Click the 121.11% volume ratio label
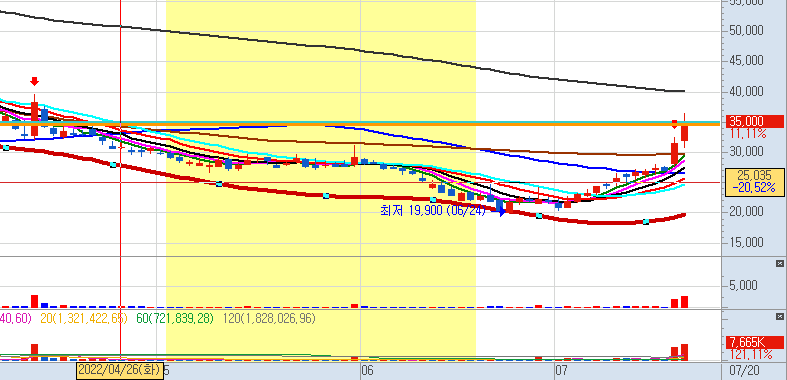The width and height of the screenshot is (787, 380). coord(751,355)
